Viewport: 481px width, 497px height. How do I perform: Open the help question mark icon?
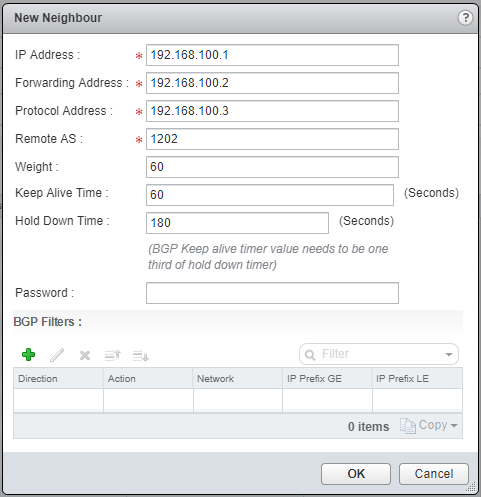(465, 18)
